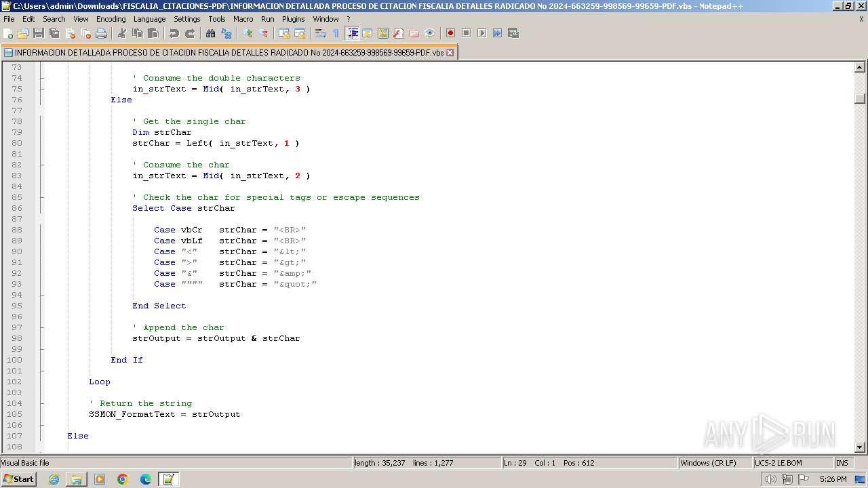Open the Encoding menu
The width and height of the screenshot is (868, 488).
[111, 19]
